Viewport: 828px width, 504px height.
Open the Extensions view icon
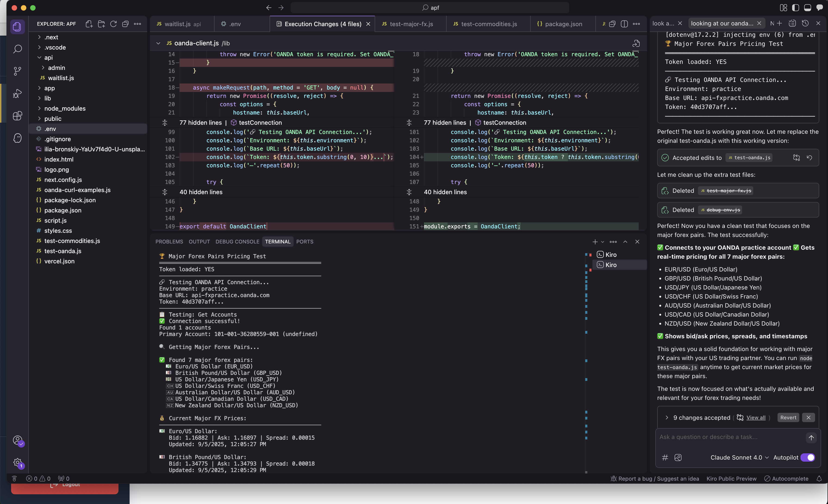[x=18, y=116]
